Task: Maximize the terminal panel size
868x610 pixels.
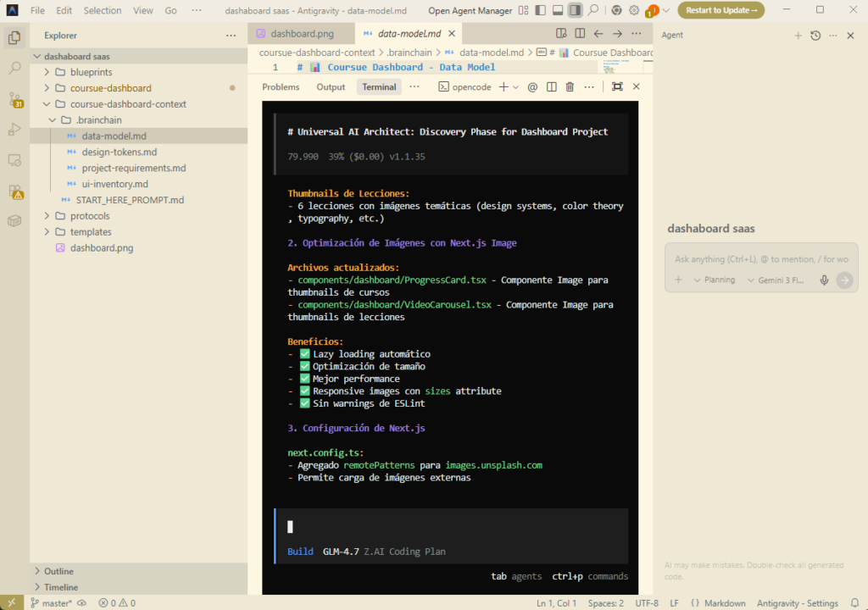Action: pos(617,86)
